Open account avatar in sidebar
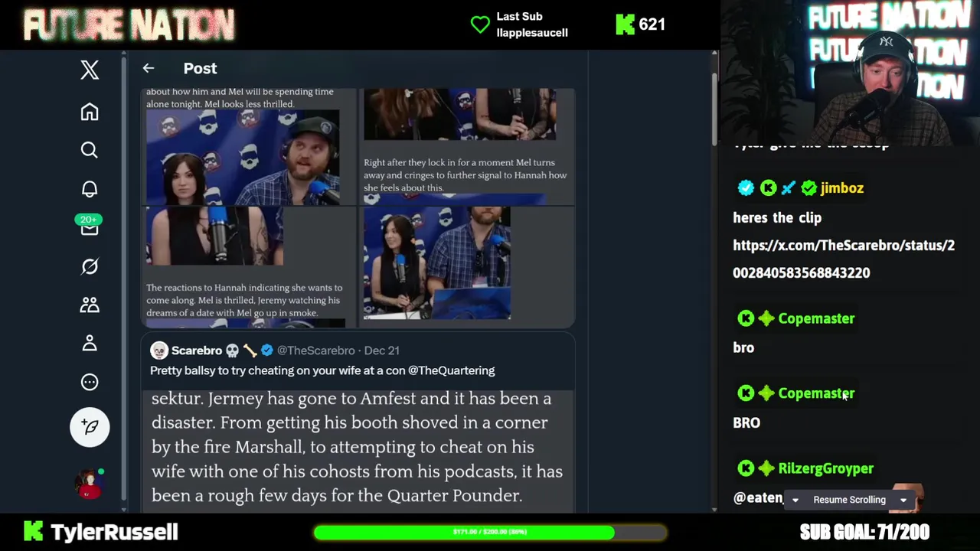The image size is (980, 551). point(89,484)
